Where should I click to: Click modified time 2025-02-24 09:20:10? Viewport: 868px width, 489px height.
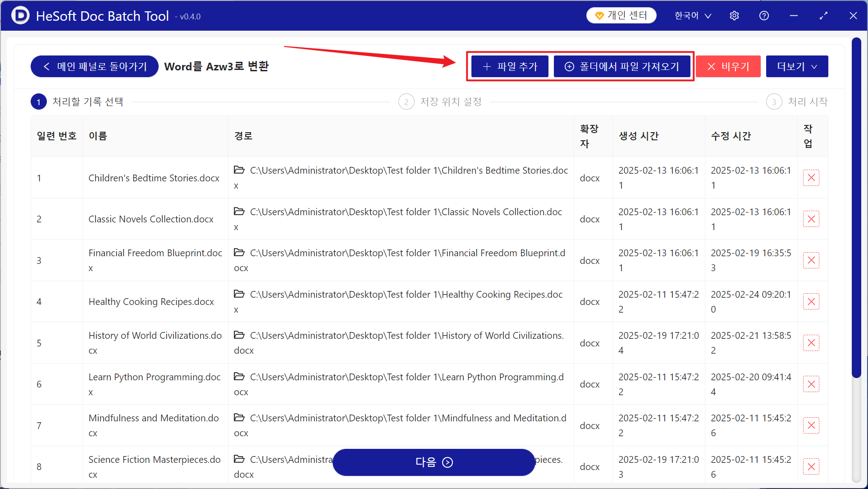pyautogui.click(x=751, y=302)
